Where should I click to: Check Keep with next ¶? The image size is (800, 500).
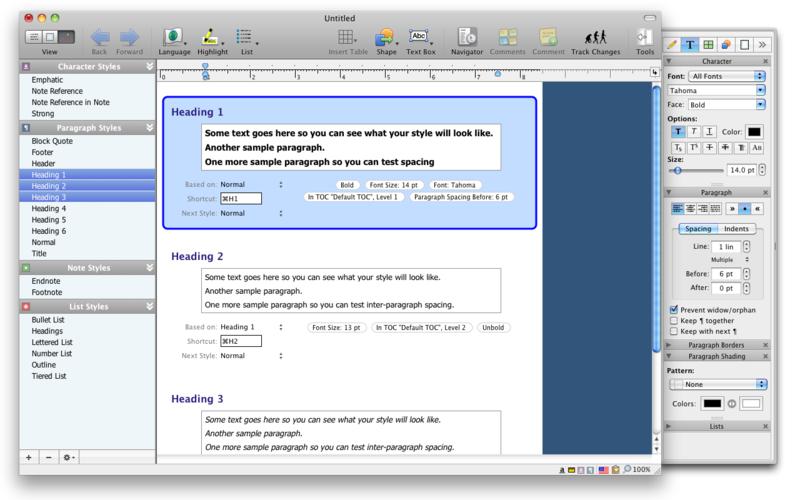click(673, 331)
